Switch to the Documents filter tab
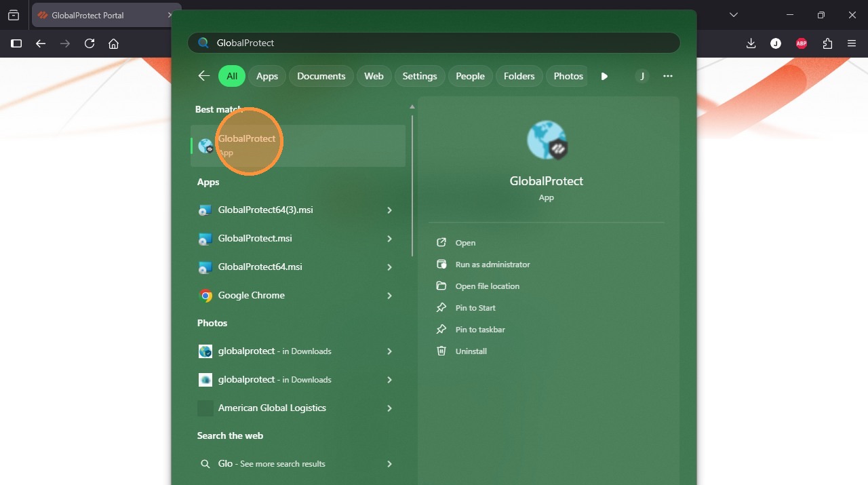 [321, 76]
